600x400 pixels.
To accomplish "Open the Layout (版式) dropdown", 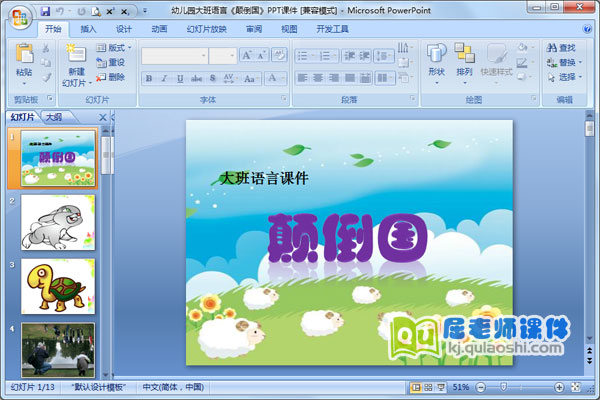I will click(114, 48).
